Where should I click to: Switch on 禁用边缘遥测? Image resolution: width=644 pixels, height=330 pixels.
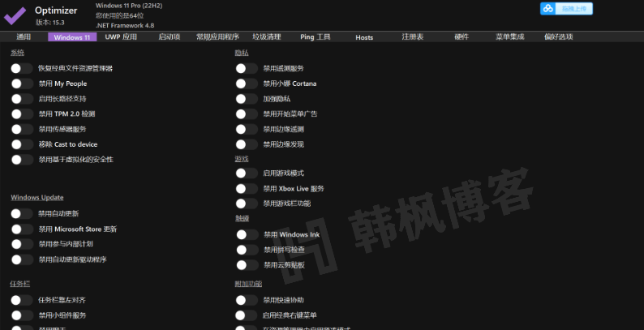(x=247, y=129)
